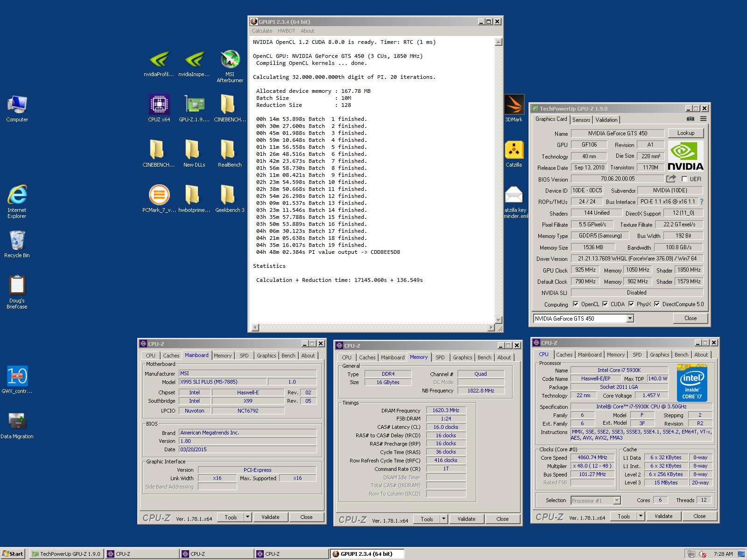This screenshot has width=747, height=560.
Task: Open nvidiaProfileInspector desktop icon
Action: coord(159,64)
